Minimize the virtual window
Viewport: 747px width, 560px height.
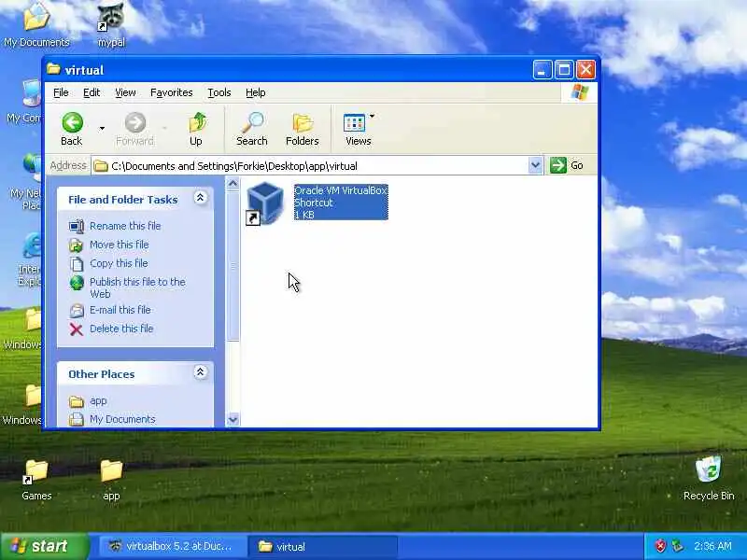tap(543, 70)
